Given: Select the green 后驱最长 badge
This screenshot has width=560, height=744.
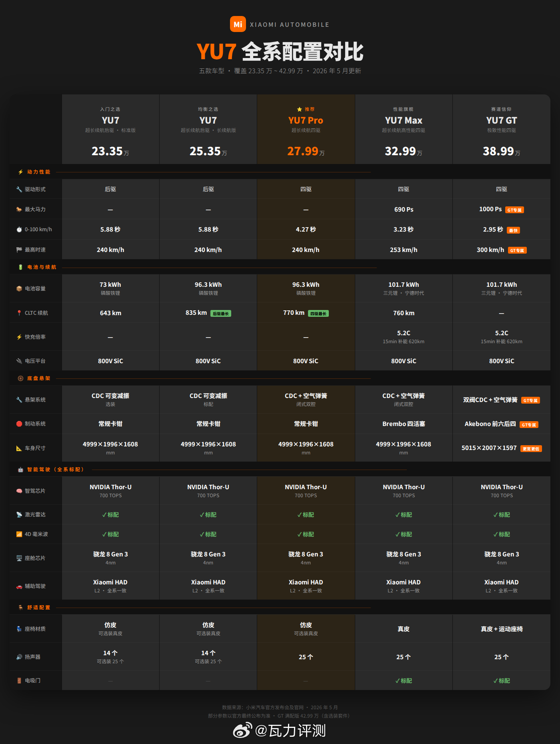Looking at the screenshot, I should 221,314.
